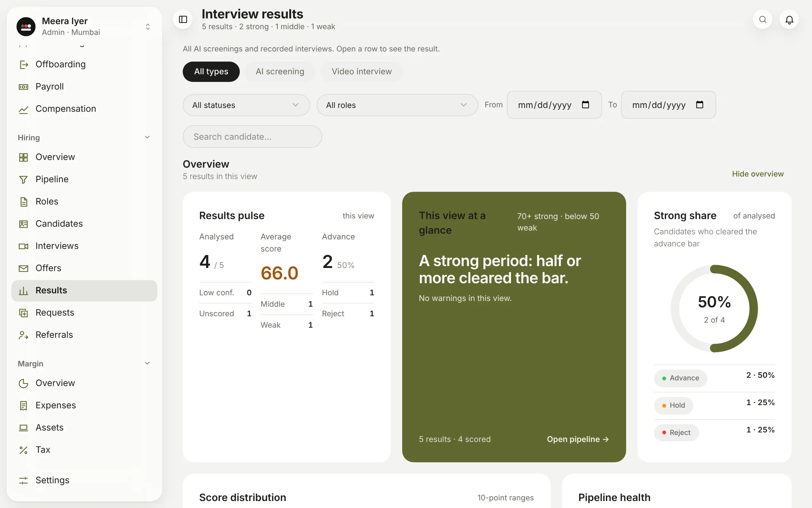Click the From date input field
This screenshot has height=508, width=812.
pos(554,105)
